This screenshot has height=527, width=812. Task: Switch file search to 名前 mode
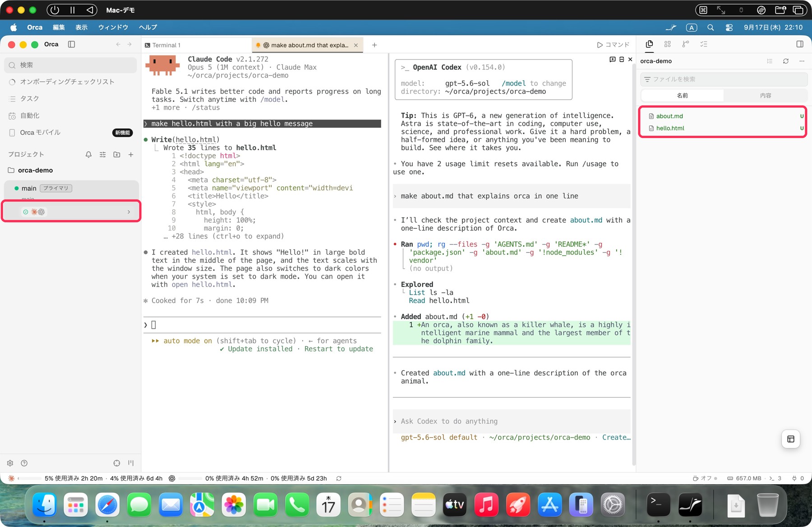coord(682,96)
